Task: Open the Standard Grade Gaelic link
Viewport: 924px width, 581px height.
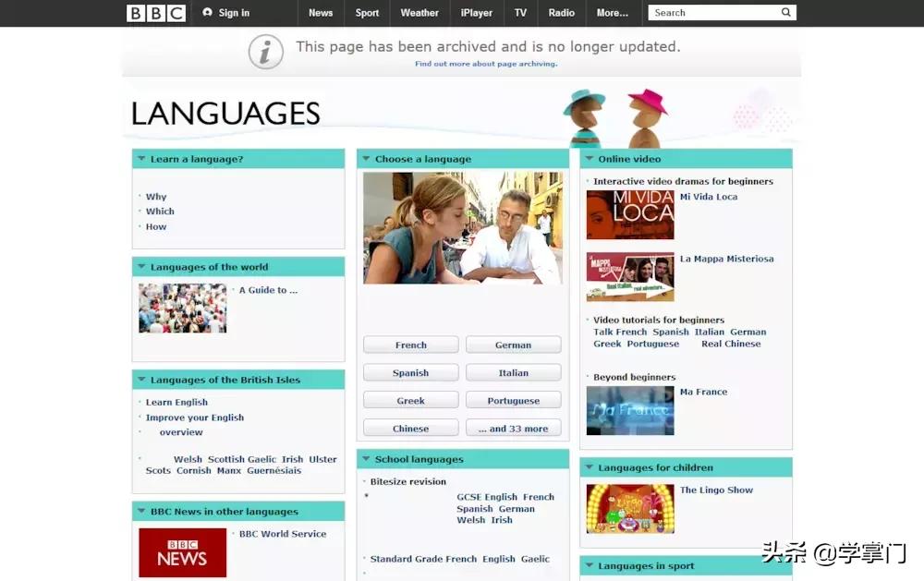Action: [535, 559]
